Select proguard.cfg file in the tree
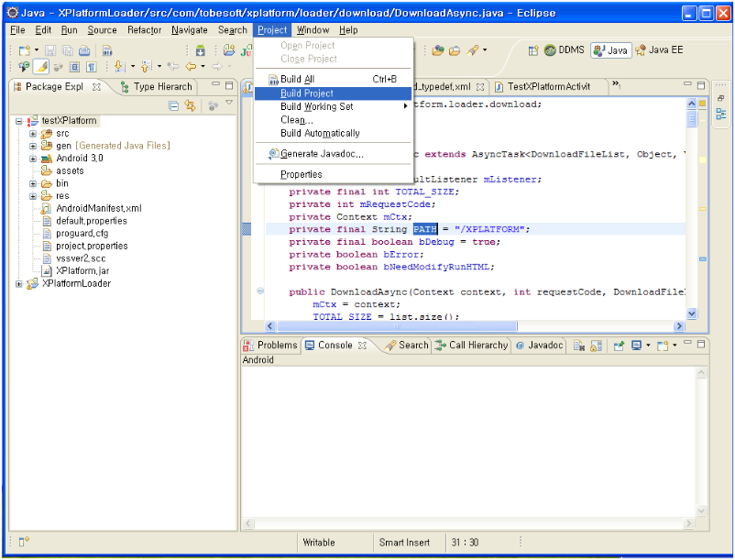 click(82, 234)
